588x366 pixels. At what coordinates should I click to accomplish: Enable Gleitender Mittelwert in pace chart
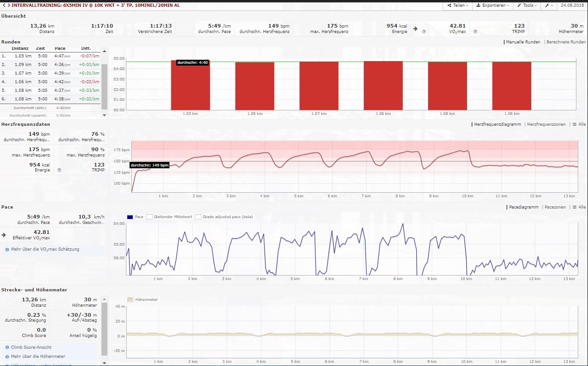149,217
